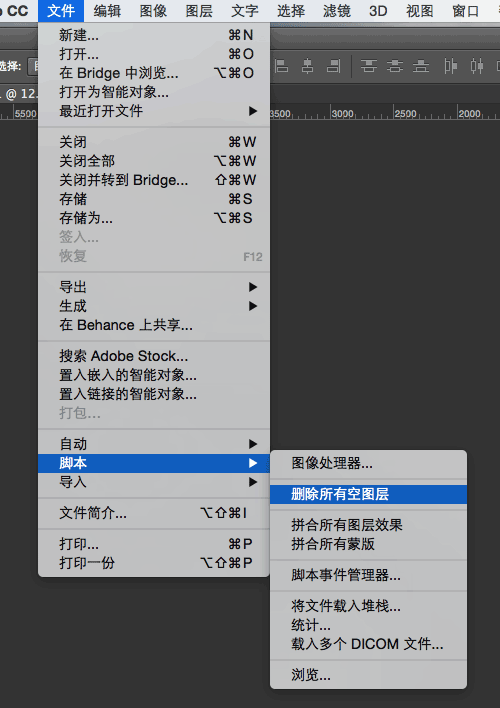Choose 置入嵌入的智能对象...
Image resolution: width=500 pixels, height=708 pixels.
tap(154, 375)
